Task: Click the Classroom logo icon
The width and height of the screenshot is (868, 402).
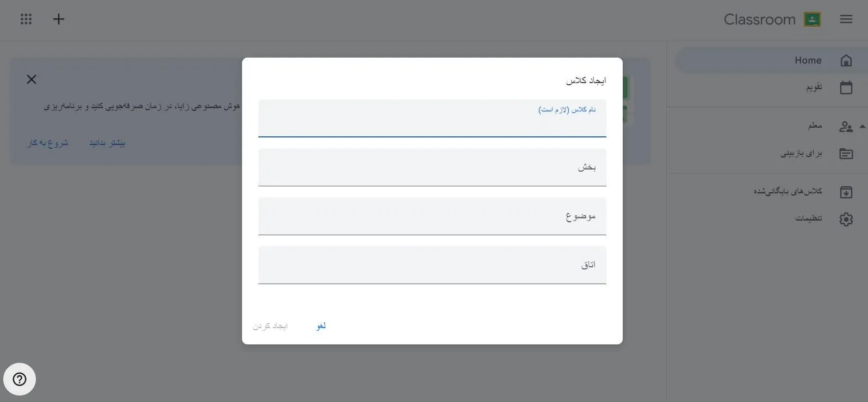Action: (812, 20)
